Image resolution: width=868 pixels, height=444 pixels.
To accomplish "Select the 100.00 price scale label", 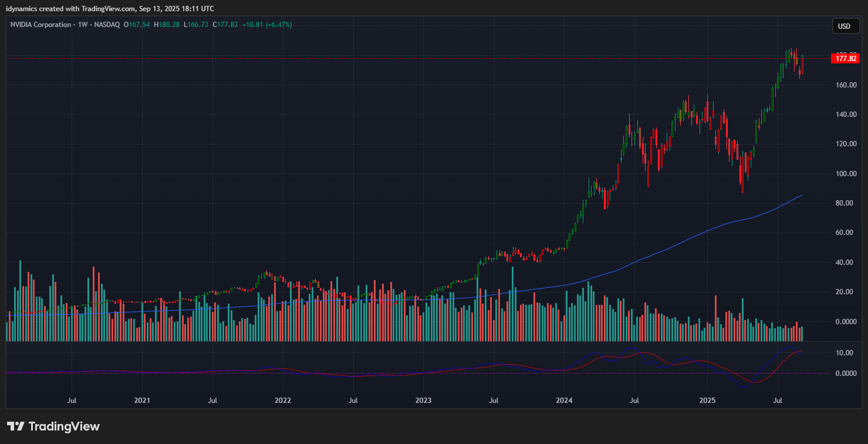I will (x=846, y=174).
